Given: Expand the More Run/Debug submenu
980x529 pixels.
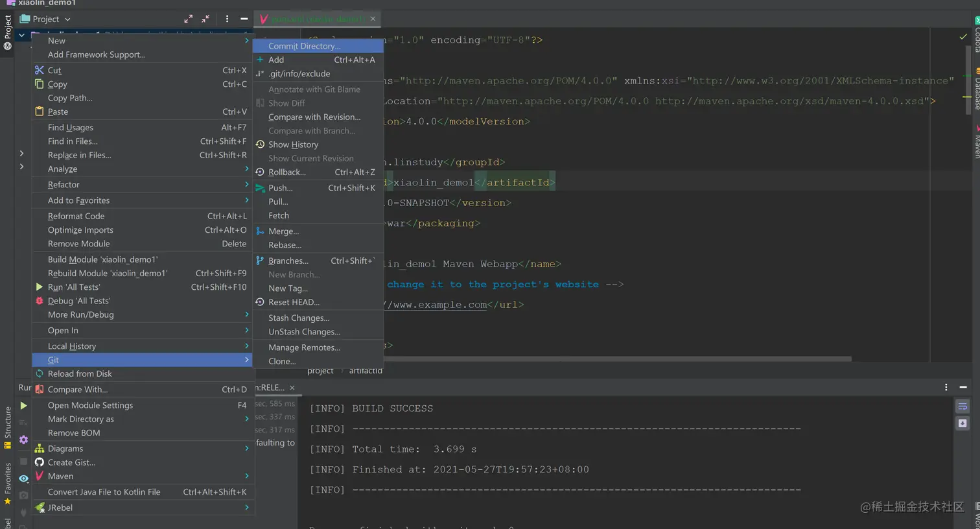Looking at the screenshot, I should pos(143,314).
